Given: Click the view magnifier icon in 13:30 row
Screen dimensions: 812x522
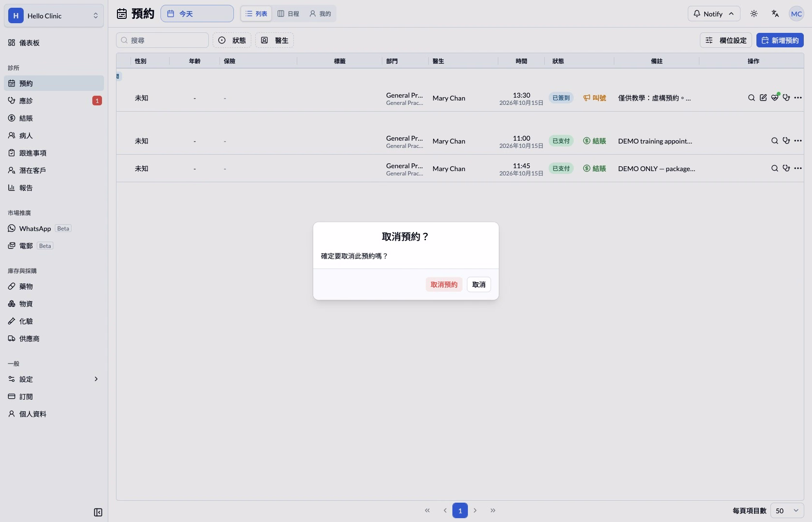Looking at the screenshot, I should [752, 98].
